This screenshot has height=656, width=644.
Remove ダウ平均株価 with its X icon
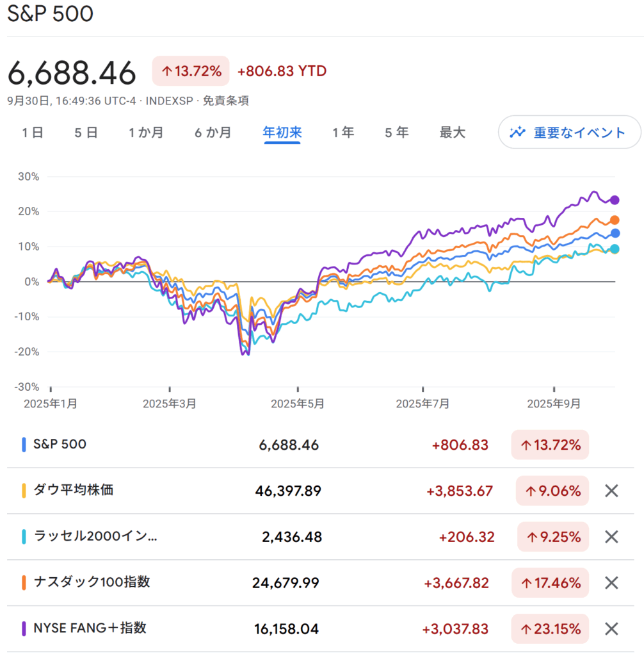pyautogui.click(x=611, y=491)
